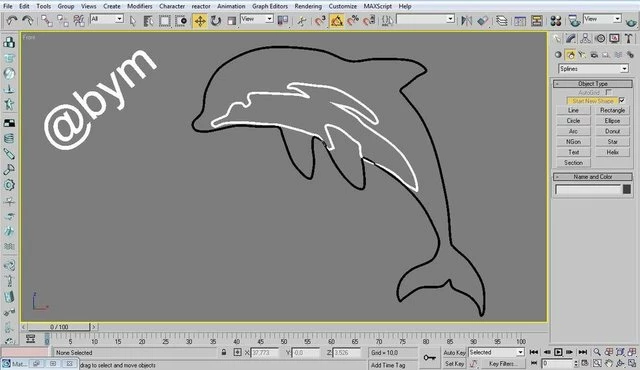Toggle the Auto Key button
The height and width of the screenshot is (370, 640).
tap(454, 352)
